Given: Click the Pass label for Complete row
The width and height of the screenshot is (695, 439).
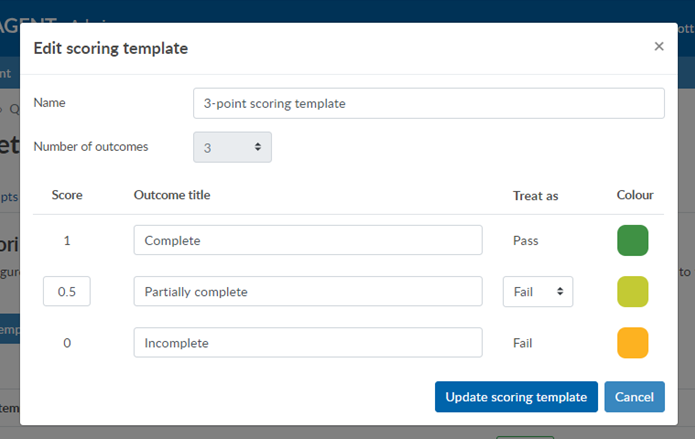Looking at the screenshot, I should tap(526, 240).
